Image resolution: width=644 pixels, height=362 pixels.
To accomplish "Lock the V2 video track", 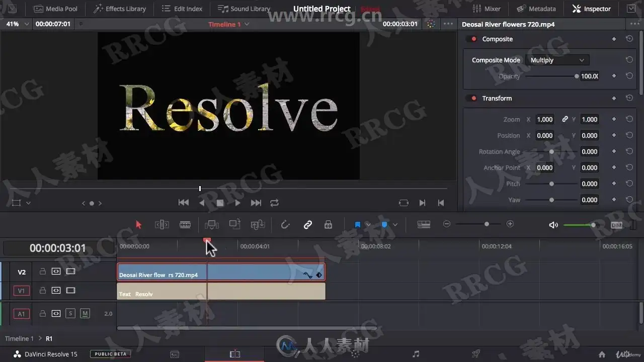I will pyautogui.click(x=43, y=271).
